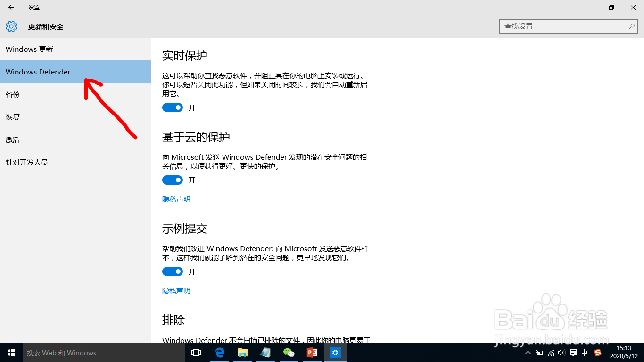Click the 查找设置 search box
Image resolution: width=644 pixels, height=362 pixels.
pos(566,26)
